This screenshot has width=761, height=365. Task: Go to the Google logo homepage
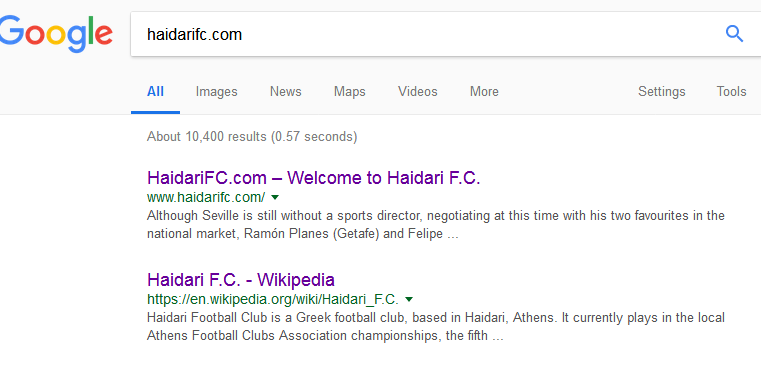click(55, 34)
